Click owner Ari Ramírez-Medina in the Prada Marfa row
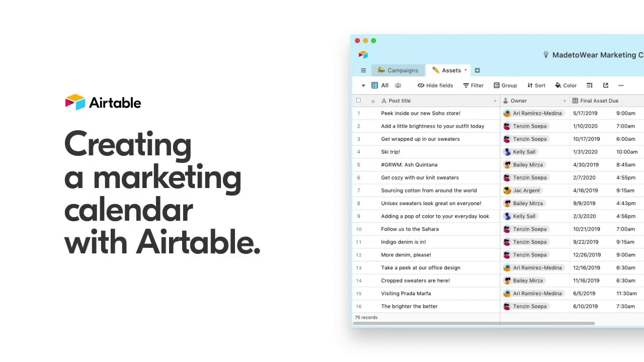This screenshot has height=362, width=644. point(533,294)
